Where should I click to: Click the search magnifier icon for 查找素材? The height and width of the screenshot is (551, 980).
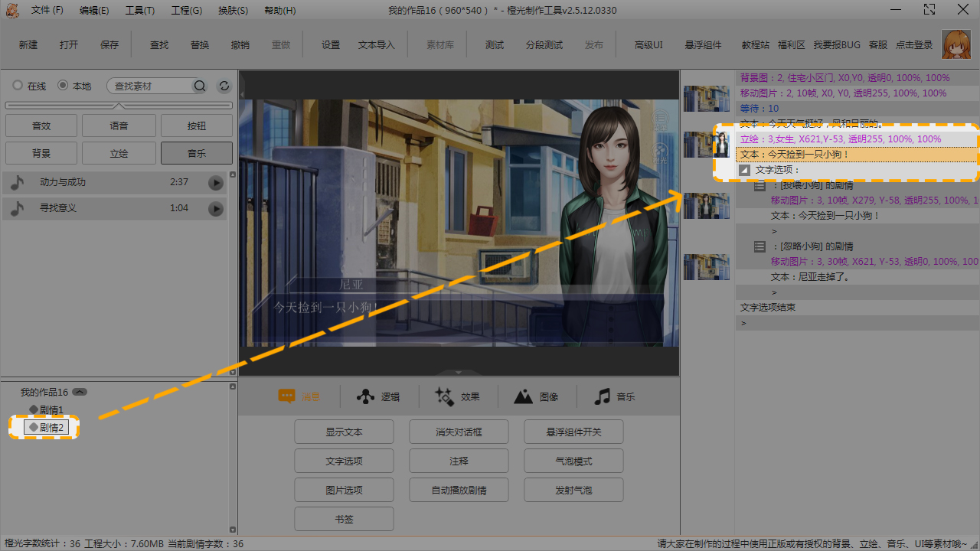[200, 86]
